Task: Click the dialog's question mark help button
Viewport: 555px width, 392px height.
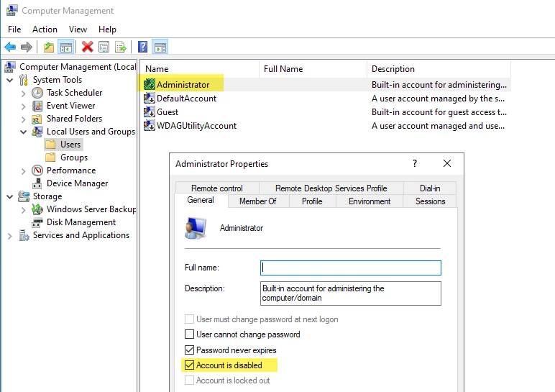Action: pyautogui.click(x=415, y=163)
